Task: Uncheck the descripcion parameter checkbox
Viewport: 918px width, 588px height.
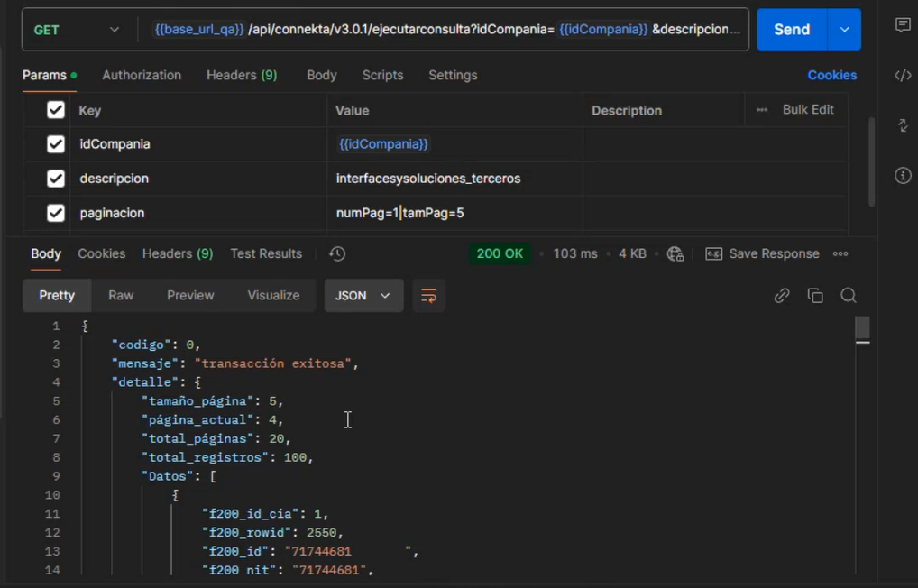Action: (56, 179)
